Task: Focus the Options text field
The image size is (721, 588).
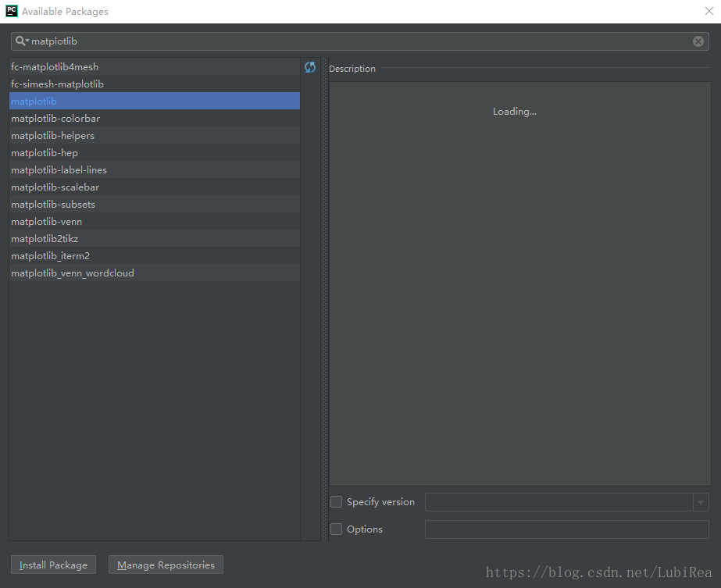Action: 566,529
